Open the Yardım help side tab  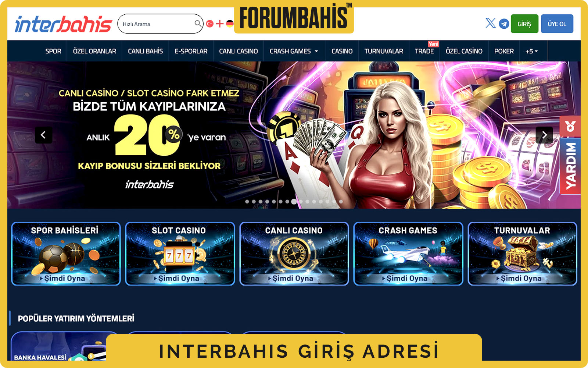click(x=570, y=166)
